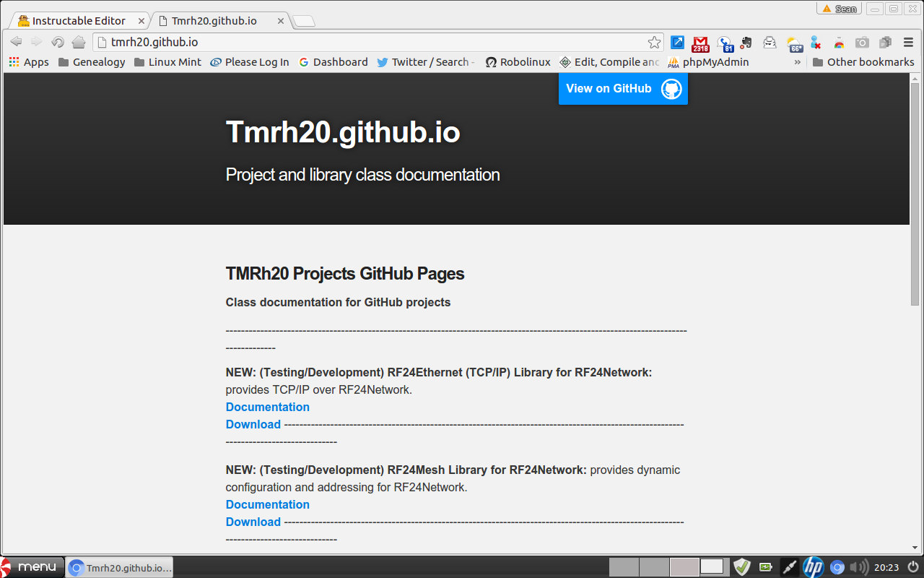Open the Gmail checker showing 2318

[x=700, y=43]
